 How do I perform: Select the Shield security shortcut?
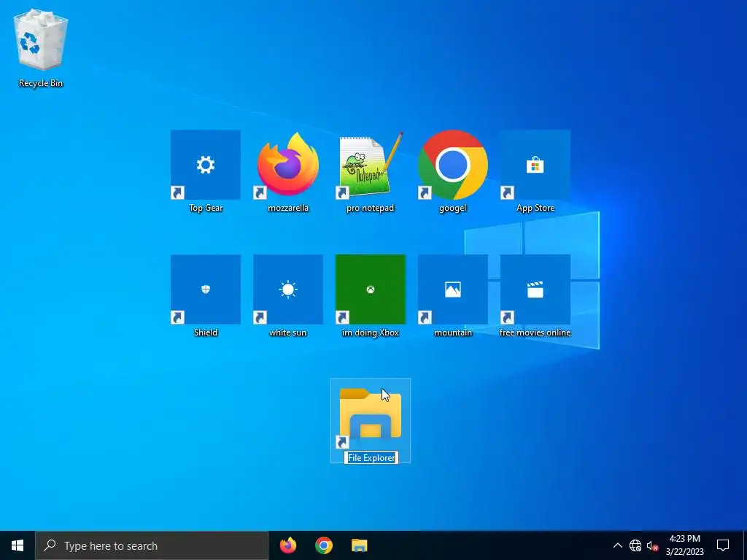[205, 289]
